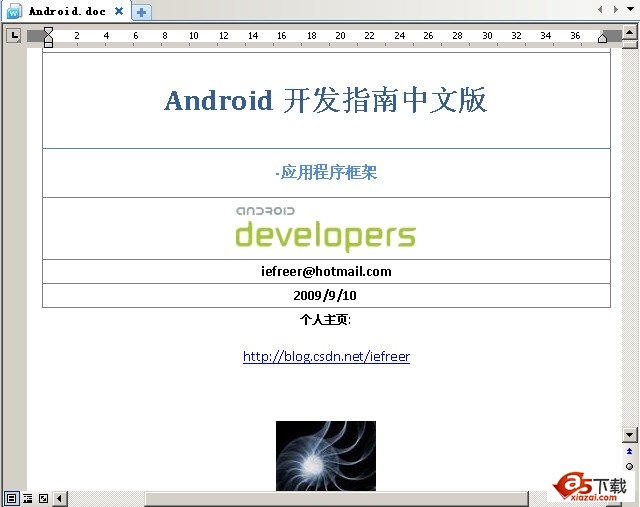
Task: Select the blue spiral fractal picture
Action: 326,456
